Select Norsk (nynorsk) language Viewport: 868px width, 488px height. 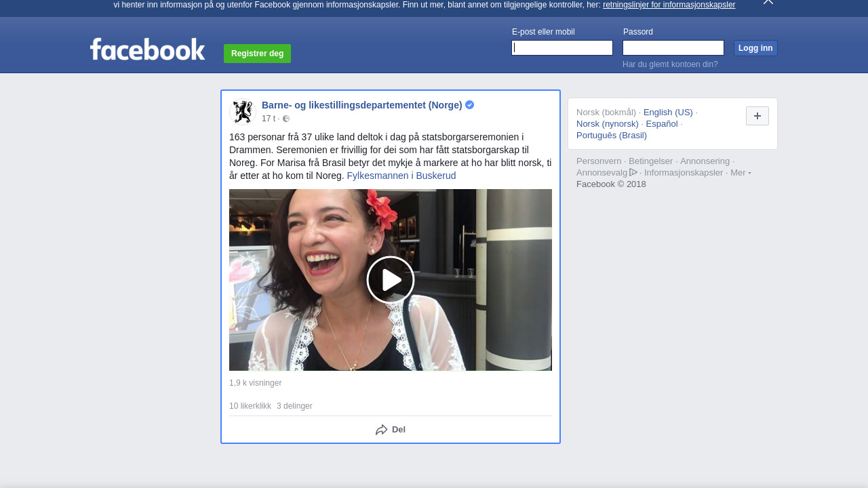pos(608,124)
